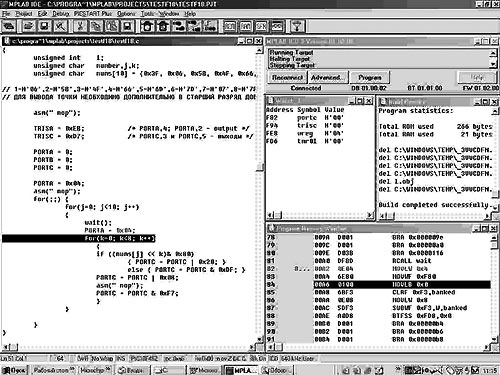Image resolution: width=500 pixels, height=375 pixels.
Task: Click the copy icon beside the scissors
Action: click(x=96, y=26)
